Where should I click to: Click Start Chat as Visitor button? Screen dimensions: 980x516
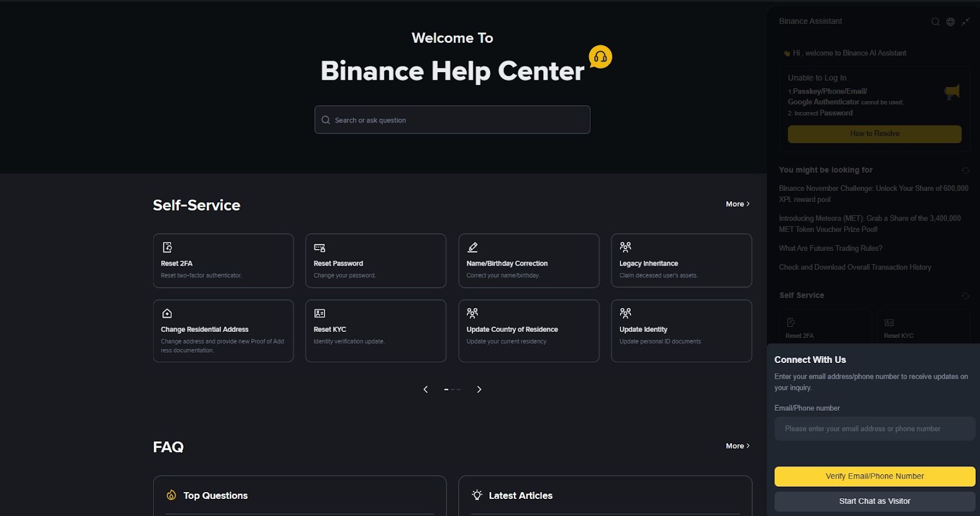[875, 501]
